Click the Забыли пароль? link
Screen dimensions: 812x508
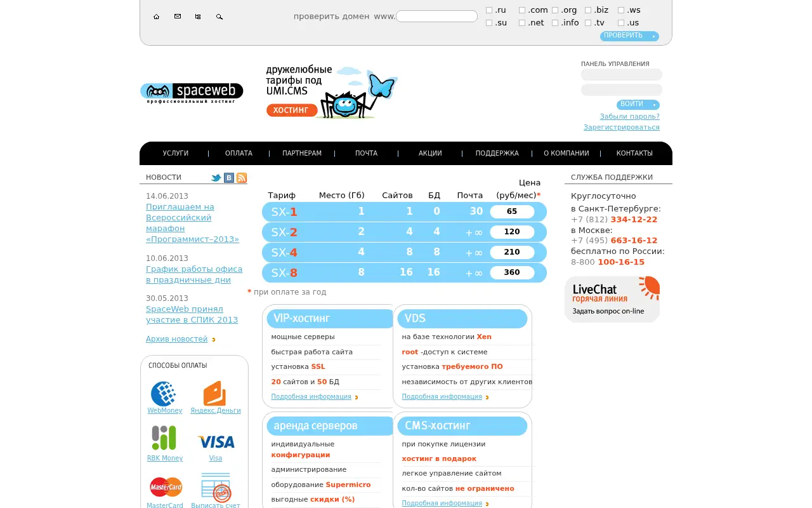tap(630, 117)
